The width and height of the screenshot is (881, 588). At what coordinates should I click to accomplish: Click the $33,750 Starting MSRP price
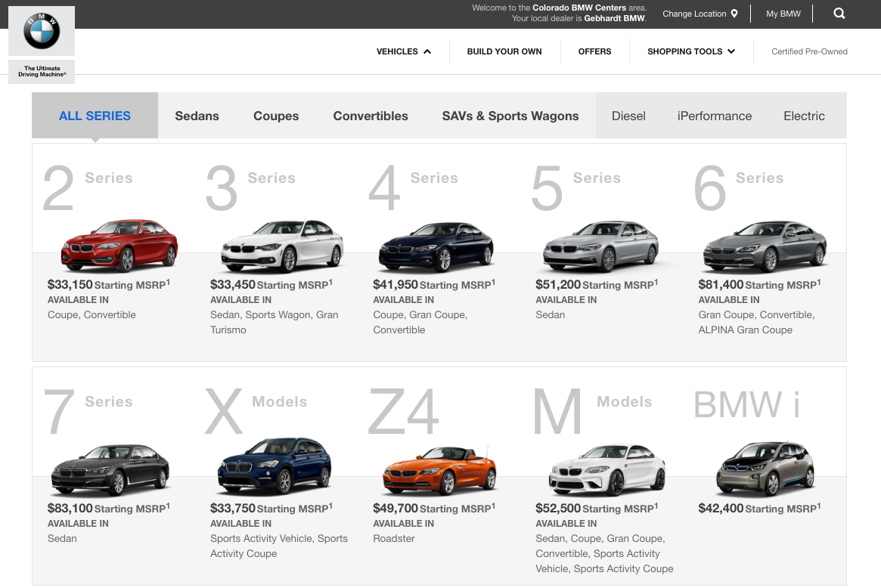click(x=271, y=508)
